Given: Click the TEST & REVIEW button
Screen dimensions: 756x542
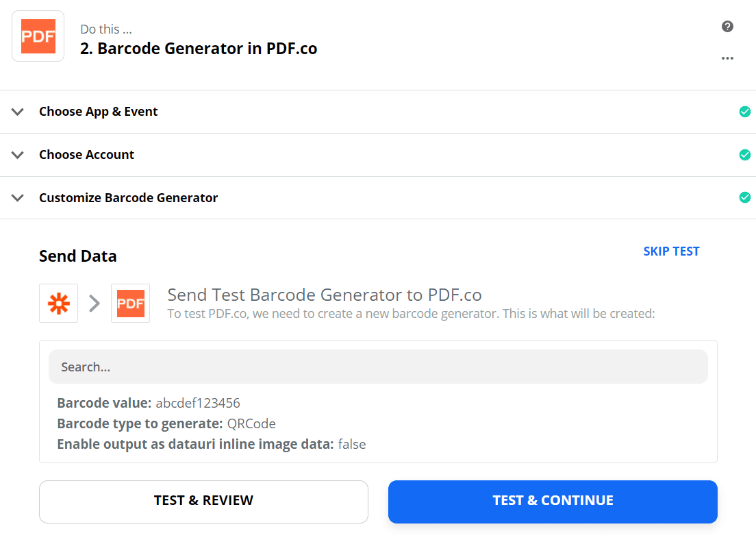Looking at the screenshot, I should [x=203, y=502].
